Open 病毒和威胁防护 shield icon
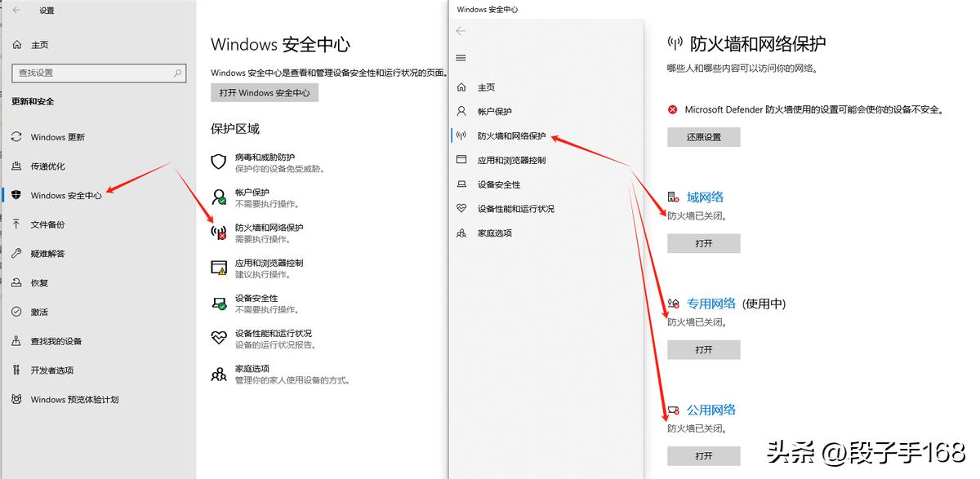Image resolution: width=980 pixels, height=479 pixels. tap(218, 161)
